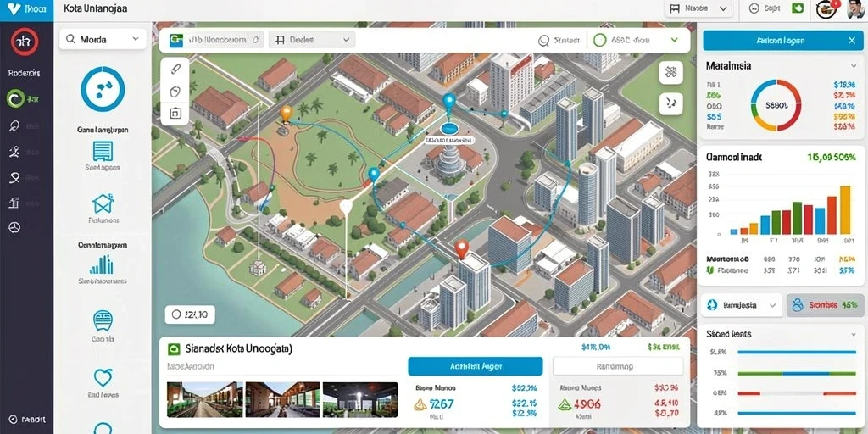This screenshot has height=434, width=868.
Task: Expand the Moda search dropdown
Action: coord(103,39)
